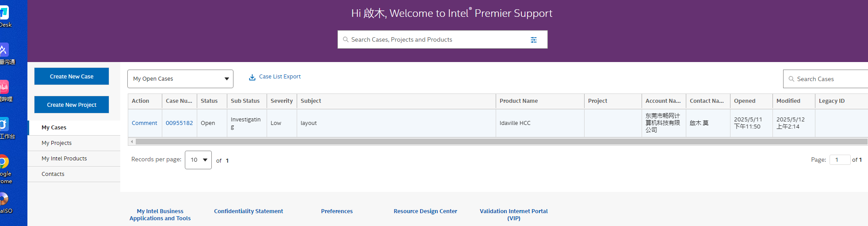The image size is (868, 226).
Task: Open the Confidentiality Statement link
Action: pos(249,211)
